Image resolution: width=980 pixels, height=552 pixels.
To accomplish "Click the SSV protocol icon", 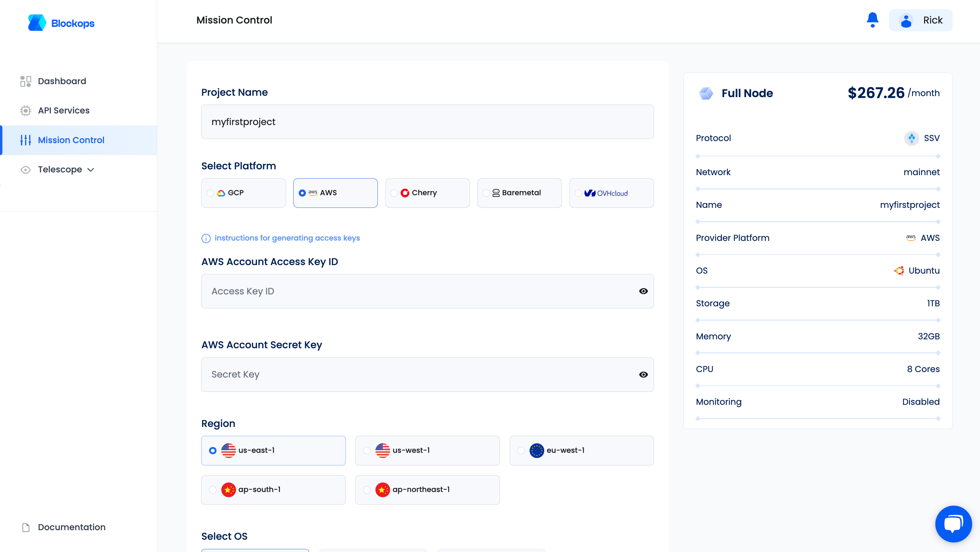I will 911,138.
